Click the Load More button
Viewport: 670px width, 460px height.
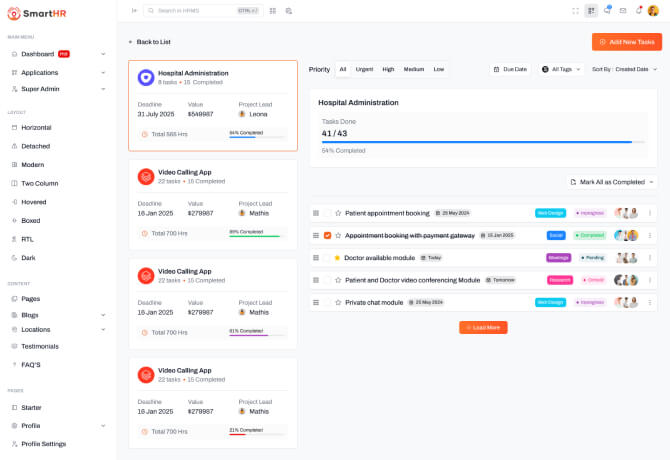click(483, 327)
